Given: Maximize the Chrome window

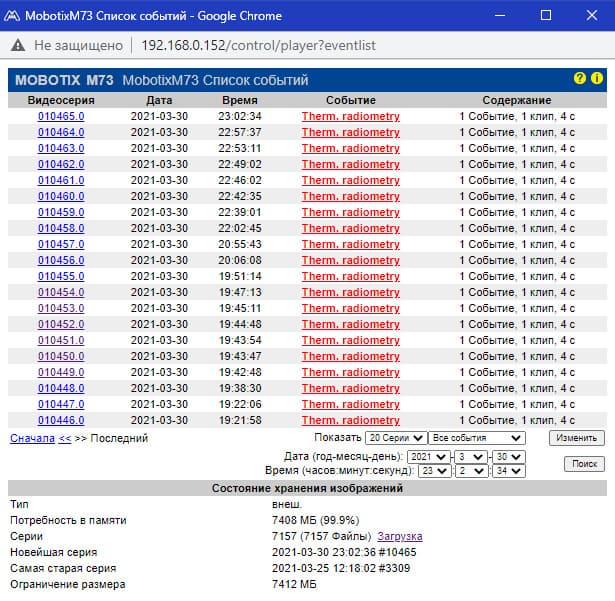Looking at the screenshot, I should (546, 15).
